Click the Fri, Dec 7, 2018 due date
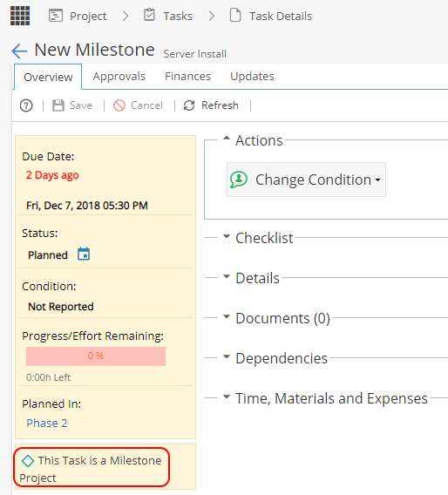 (x=87, y=206)
